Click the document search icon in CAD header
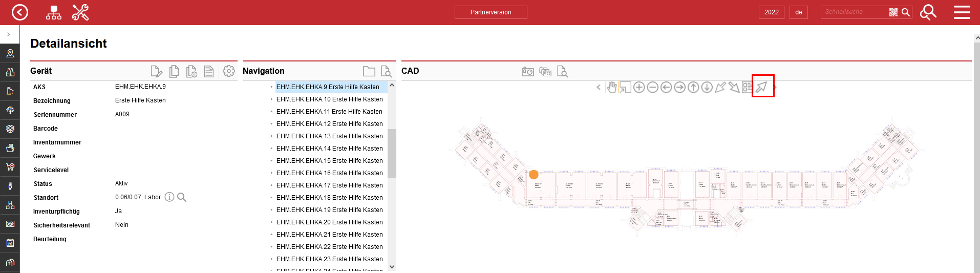This screenshot has width=980, height=273. point(562,71)
